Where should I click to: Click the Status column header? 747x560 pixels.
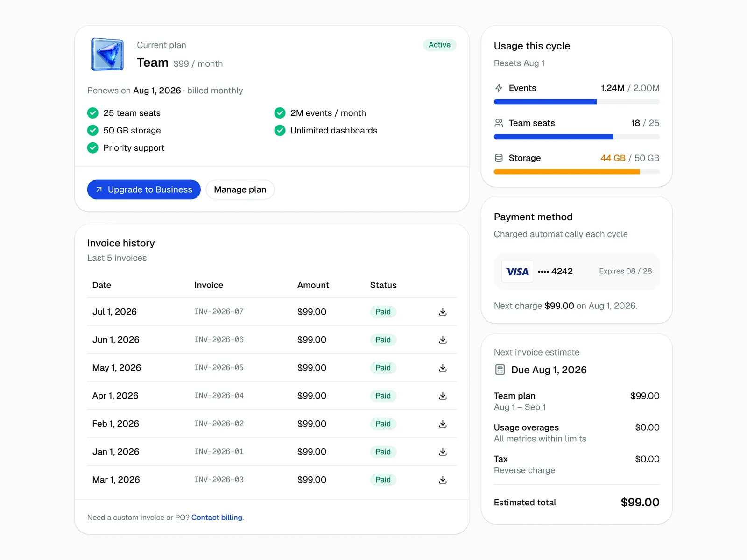click(383, 285)
